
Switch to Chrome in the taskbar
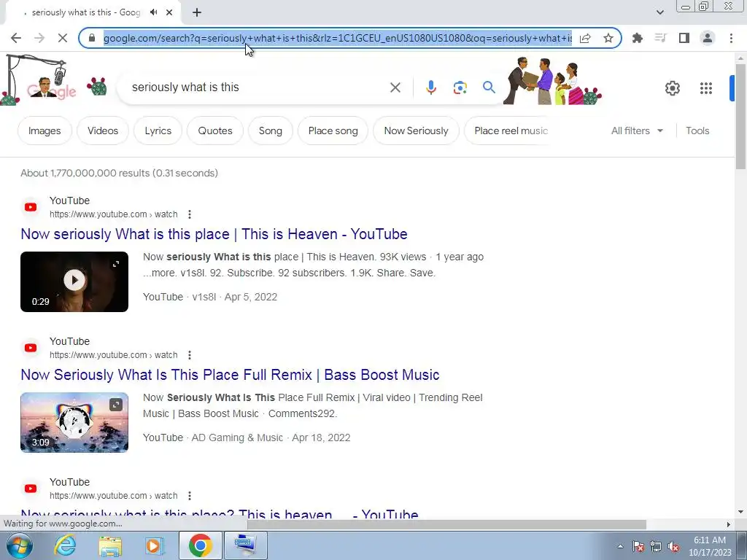[x=200, y=545]
